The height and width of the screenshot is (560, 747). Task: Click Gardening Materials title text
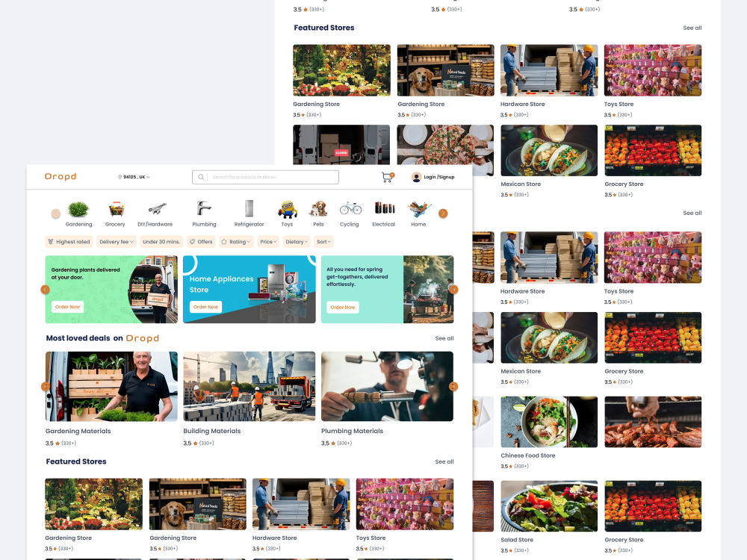(78, 432)
